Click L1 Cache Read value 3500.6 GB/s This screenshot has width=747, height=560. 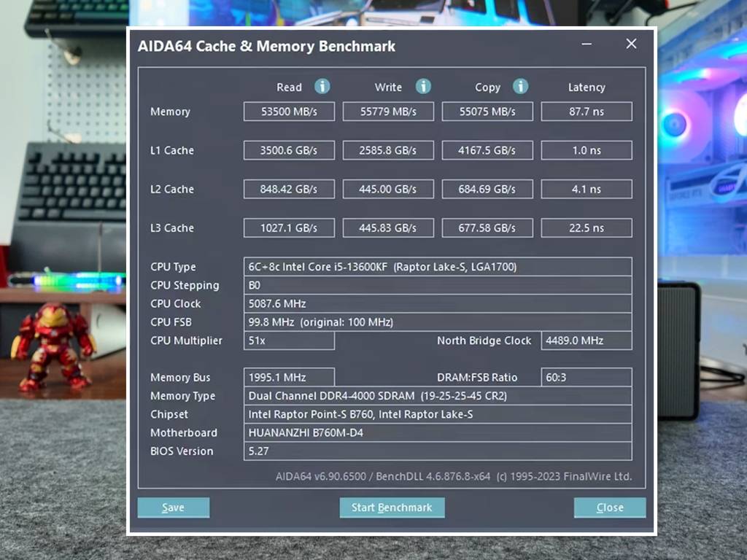tap(289, 150)
